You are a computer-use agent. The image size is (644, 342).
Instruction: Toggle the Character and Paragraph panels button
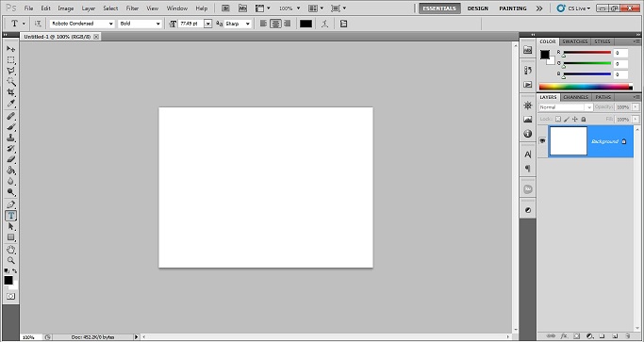[x=344, y=24]
